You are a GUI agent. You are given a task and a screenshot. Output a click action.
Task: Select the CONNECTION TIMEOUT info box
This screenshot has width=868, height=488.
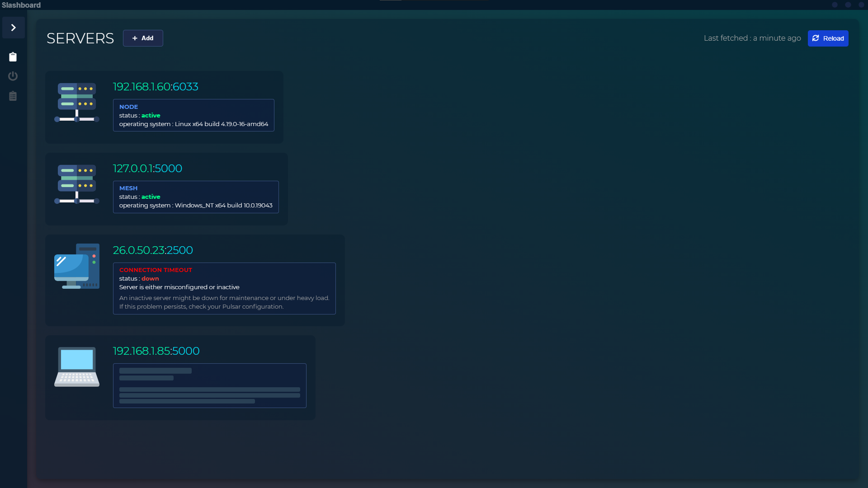224,288
